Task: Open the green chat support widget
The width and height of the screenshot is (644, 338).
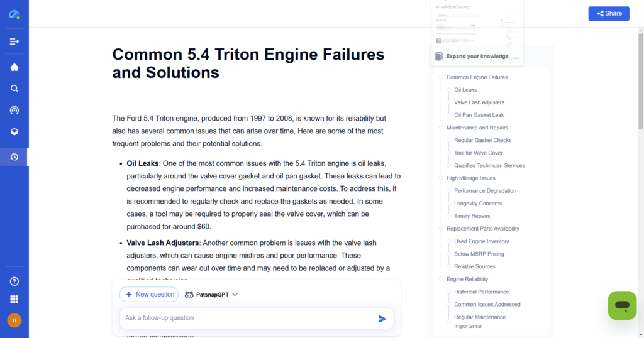Action: tap(622, 305)
